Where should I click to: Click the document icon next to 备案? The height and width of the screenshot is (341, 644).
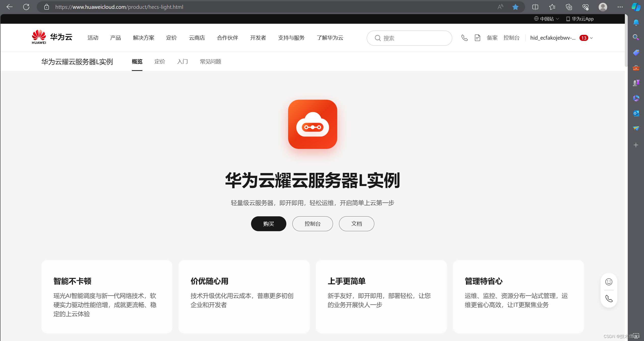coord(477,38)
